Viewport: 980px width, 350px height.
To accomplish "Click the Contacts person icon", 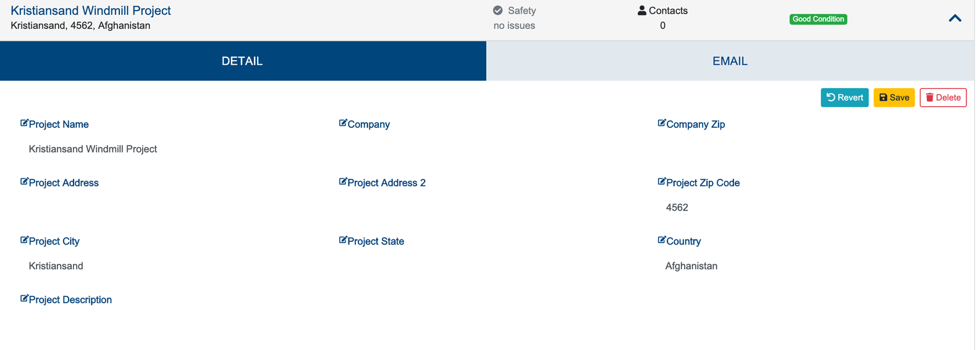I will coord(642,10).
